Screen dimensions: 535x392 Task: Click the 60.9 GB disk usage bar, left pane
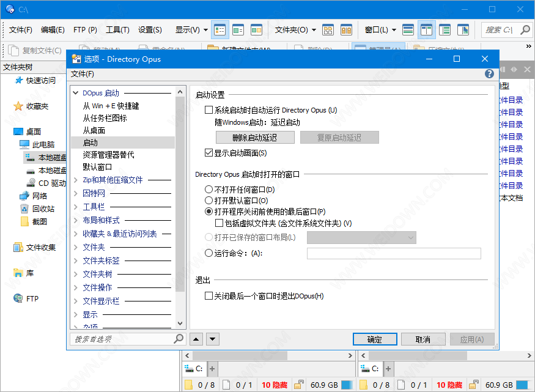(347, 385)
